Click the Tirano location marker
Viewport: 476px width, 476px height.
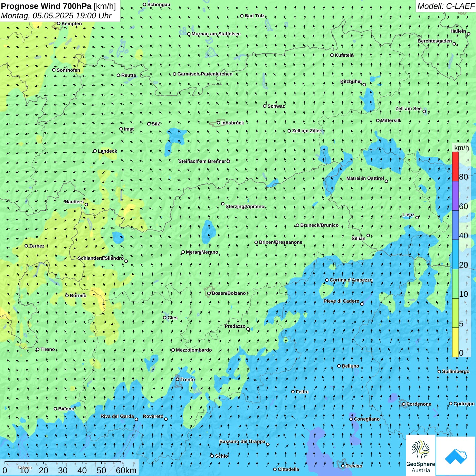[x=37, y=349]
